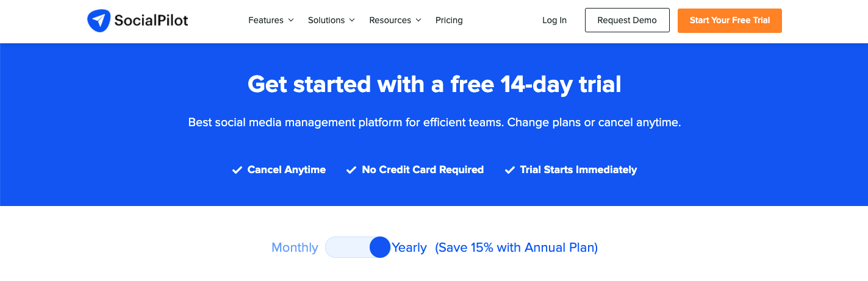Click the SocialPilot paper plane logo icon

[98, 20]
